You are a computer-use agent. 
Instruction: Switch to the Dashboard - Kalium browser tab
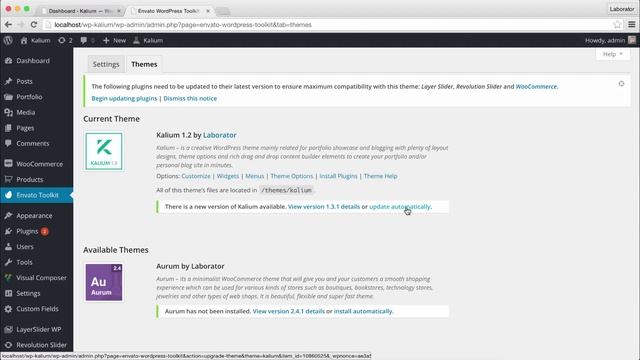click(81, 11)
